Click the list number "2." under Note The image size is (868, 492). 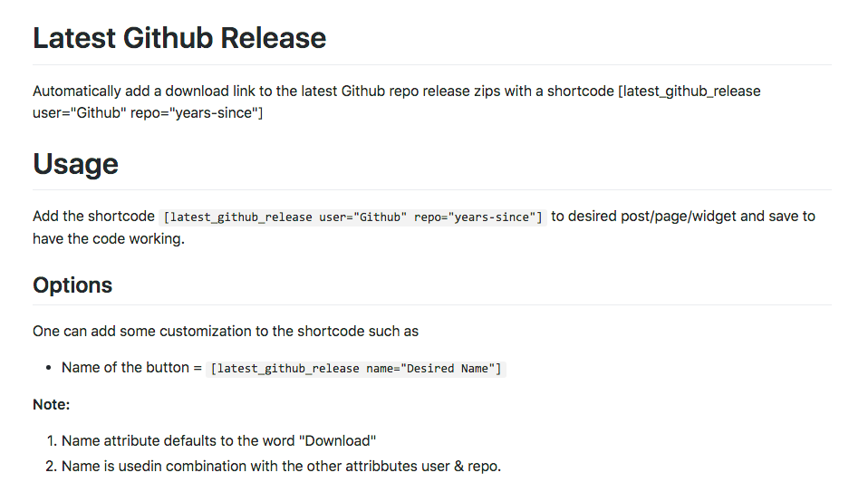[x=52, y=467]
